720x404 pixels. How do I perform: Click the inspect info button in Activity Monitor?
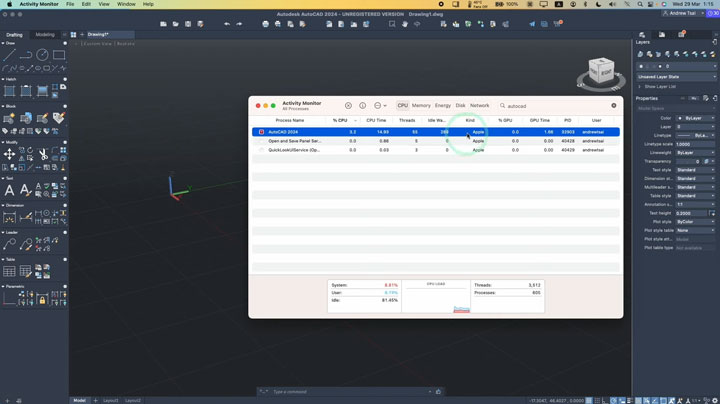click(x=363, y=106)
